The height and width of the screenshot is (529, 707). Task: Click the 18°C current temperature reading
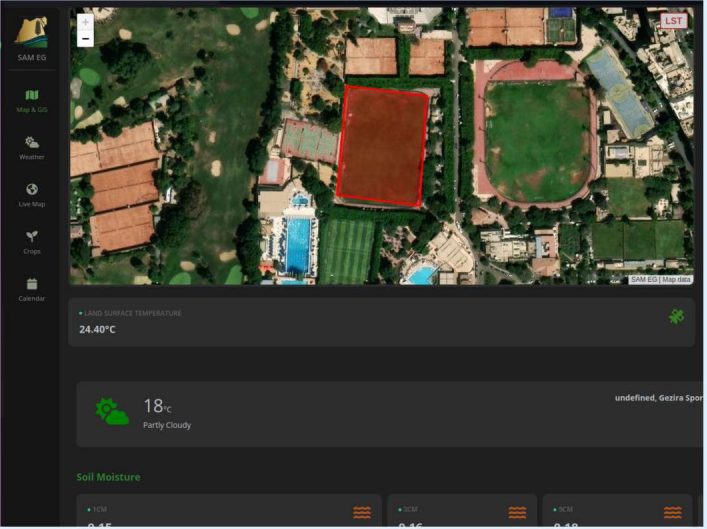[x=158, y=406]
